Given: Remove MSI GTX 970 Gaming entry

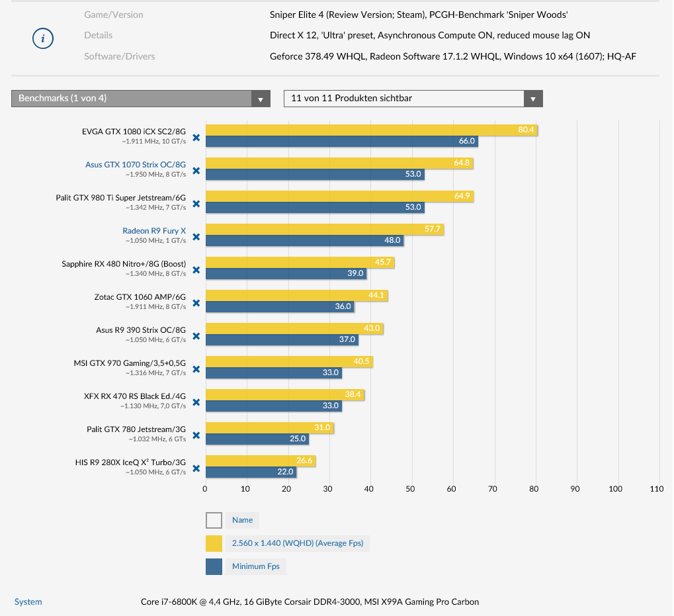Looking at the screenshot, I should 196,369.
